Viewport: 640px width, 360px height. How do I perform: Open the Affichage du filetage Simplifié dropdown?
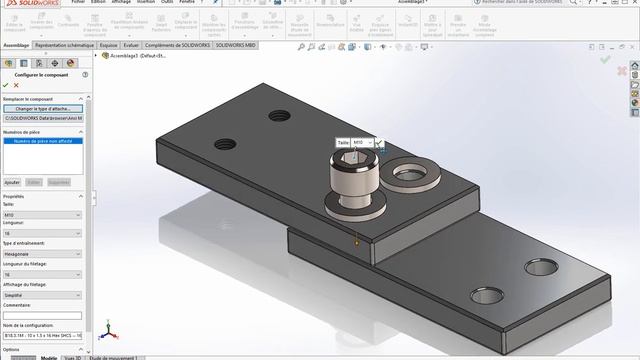[42, 295]
